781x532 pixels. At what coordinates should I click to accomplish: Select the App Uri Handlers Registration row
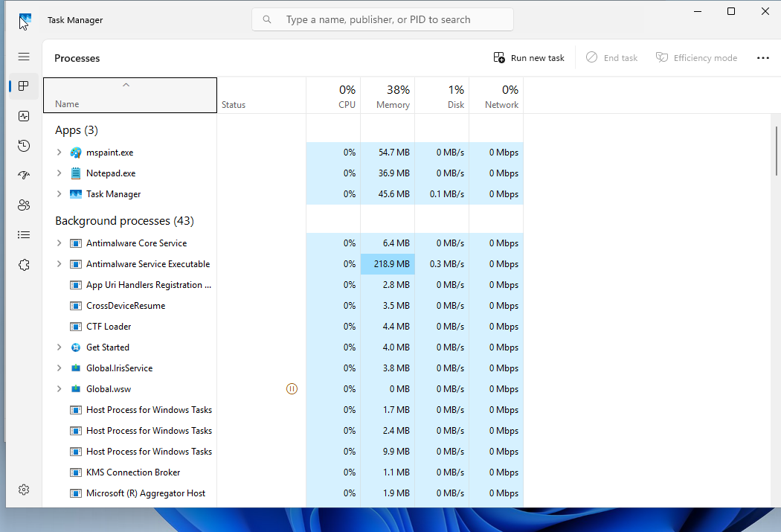click(x=283, y=285)
